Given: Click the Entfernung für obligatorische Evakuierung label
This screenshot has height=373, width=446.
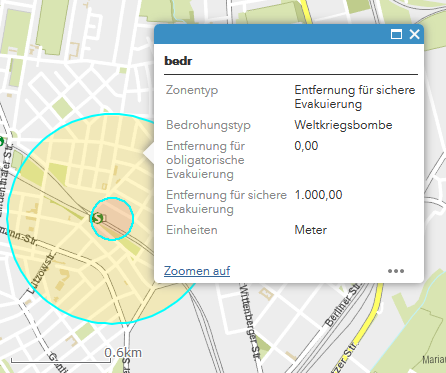Looking at the screenshot, I should [206, 160].
